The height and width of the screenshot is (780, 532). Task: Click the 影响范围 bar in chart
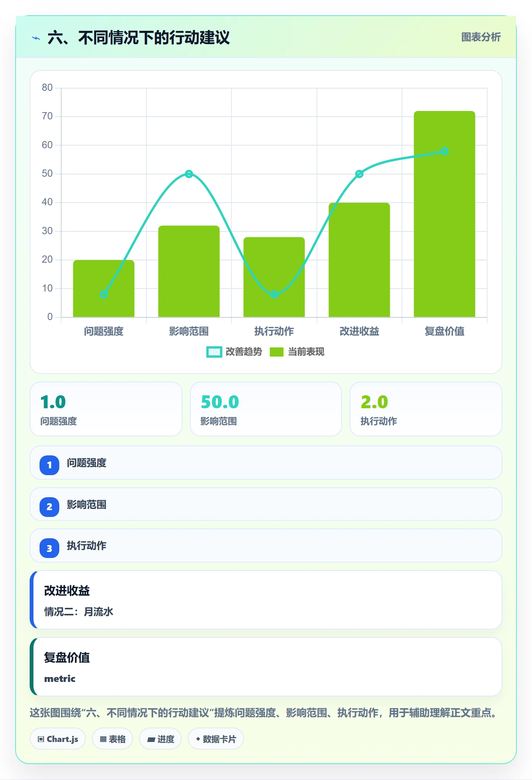click(189, 271)
